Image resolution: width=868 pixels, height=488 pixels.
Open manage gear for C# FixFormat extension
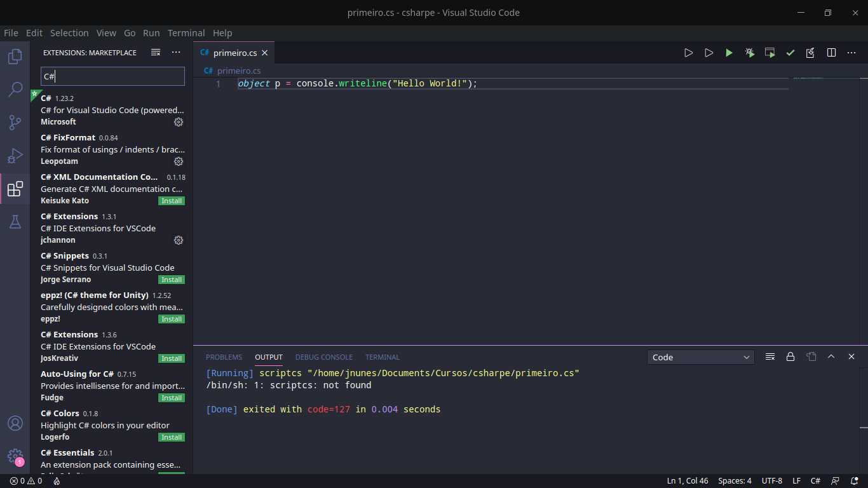[x=179, y=161]
